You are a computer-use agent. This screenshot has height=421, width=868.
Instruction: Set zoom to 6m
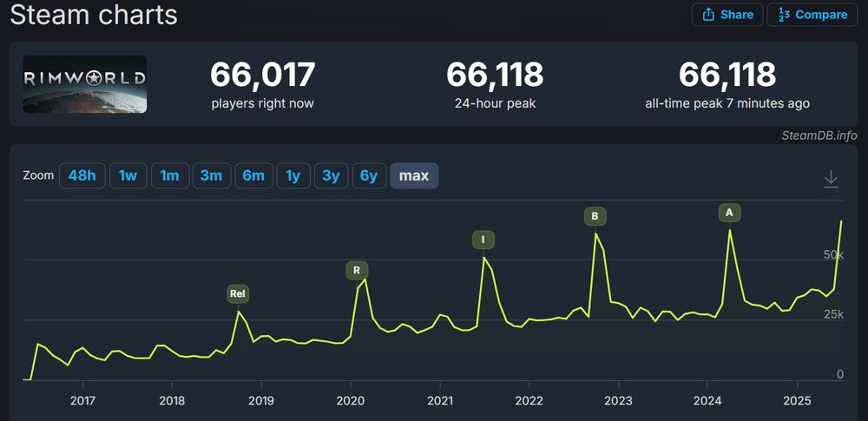(253, 176)
